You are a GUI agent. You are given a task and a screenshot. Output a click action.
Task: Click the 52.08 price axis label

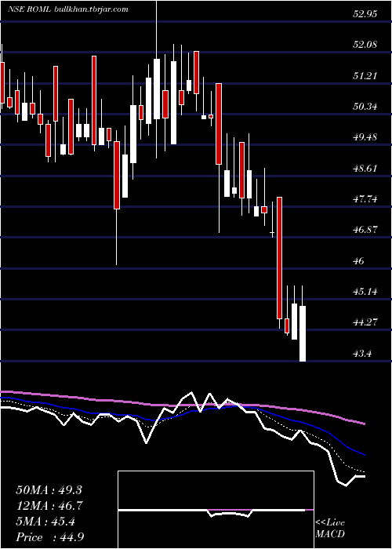(365, 45)
